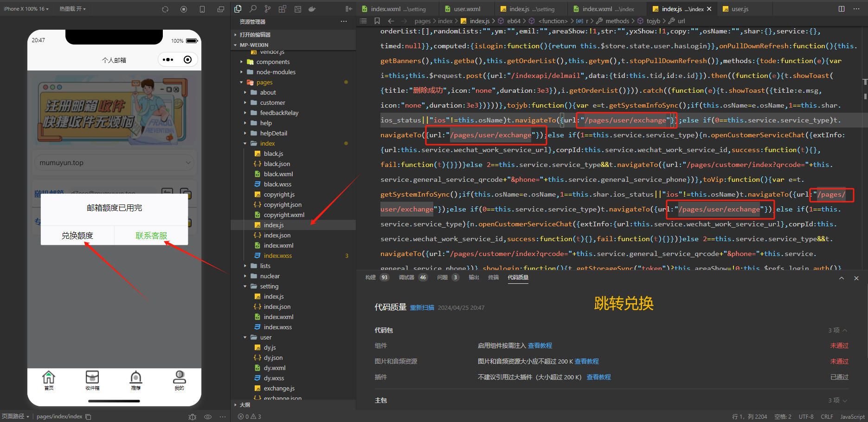Tap the 我的 profile tab icon
This screenshot has height=422, width=868.
(180, 380)
